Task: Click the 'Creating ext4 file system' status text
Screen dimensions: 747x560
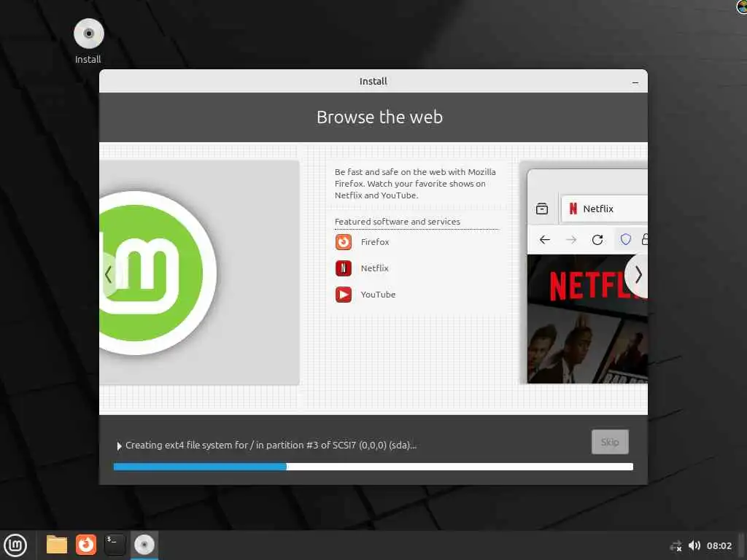Action: tap(271, 446)
